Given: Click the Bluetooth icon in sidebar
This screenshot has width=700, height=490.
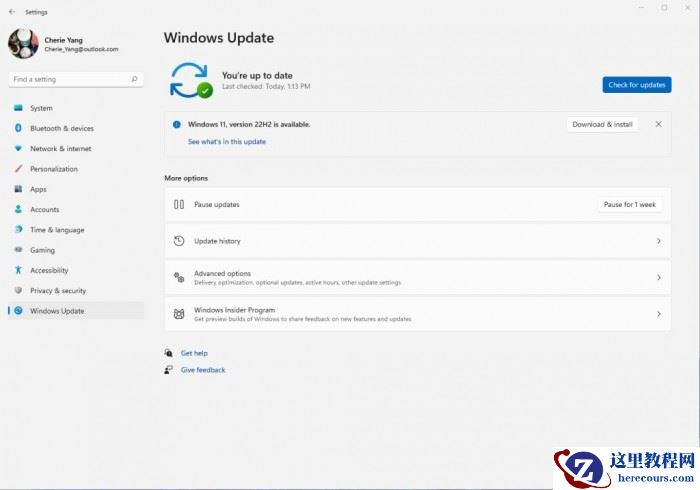Looking at the screenshot, I should 18,128.
